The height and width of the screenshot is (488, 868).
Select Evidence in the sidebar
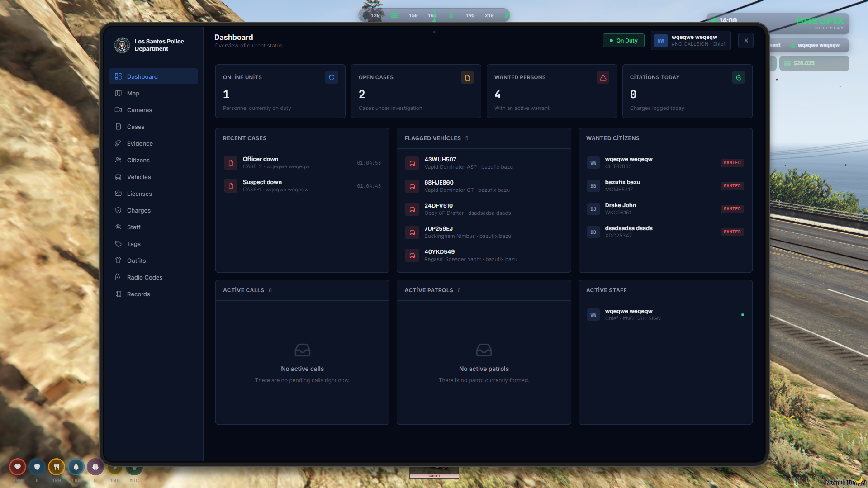coord(153,143)
